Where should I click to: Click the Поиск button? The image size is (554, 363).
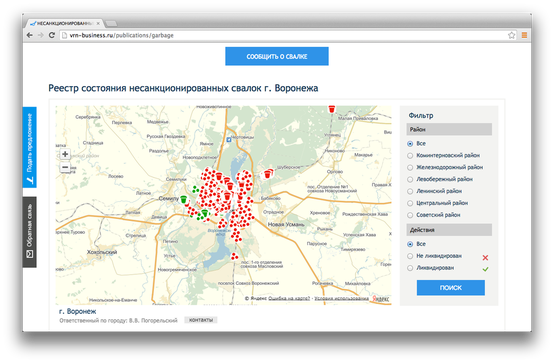[x=451, y=288]
